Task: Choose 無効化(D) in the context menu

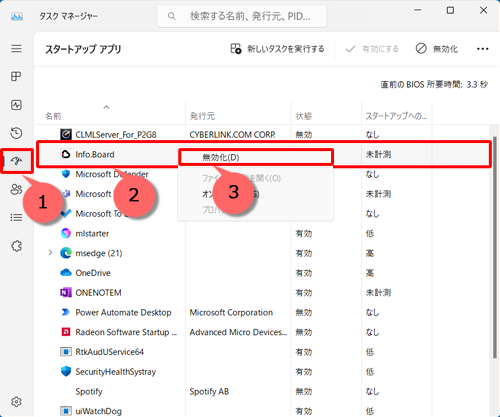Action: (255, 157)
